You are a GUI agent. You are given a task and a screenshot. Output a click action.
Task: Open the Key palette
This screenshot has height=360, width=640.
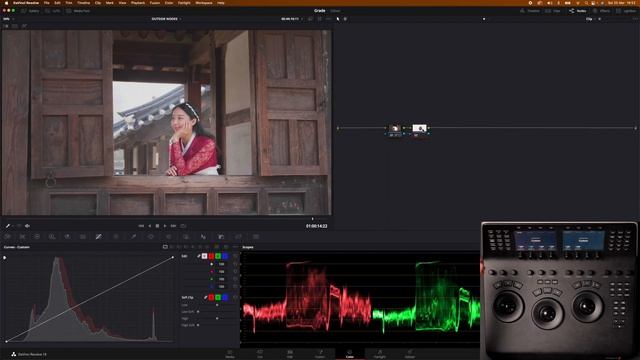click(x=221, y=236)
